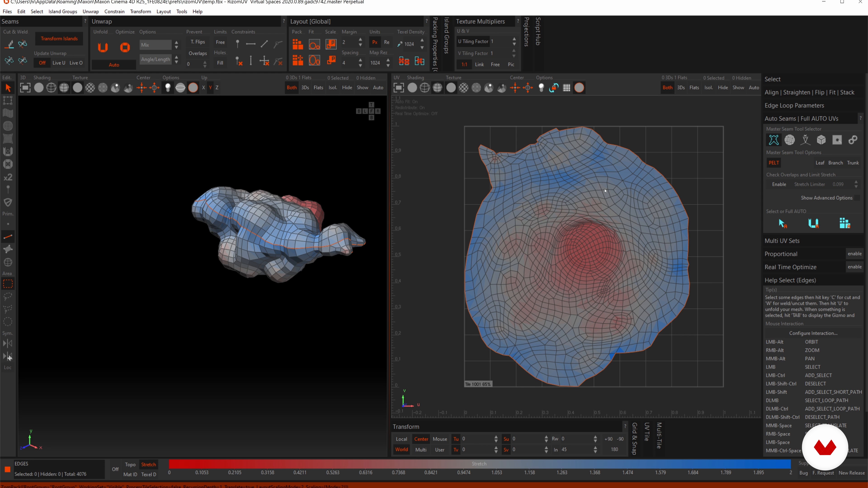Expand the Align Straighten Flip Fit Stack panel
868x488 pixels.
[x=809, y=92]
